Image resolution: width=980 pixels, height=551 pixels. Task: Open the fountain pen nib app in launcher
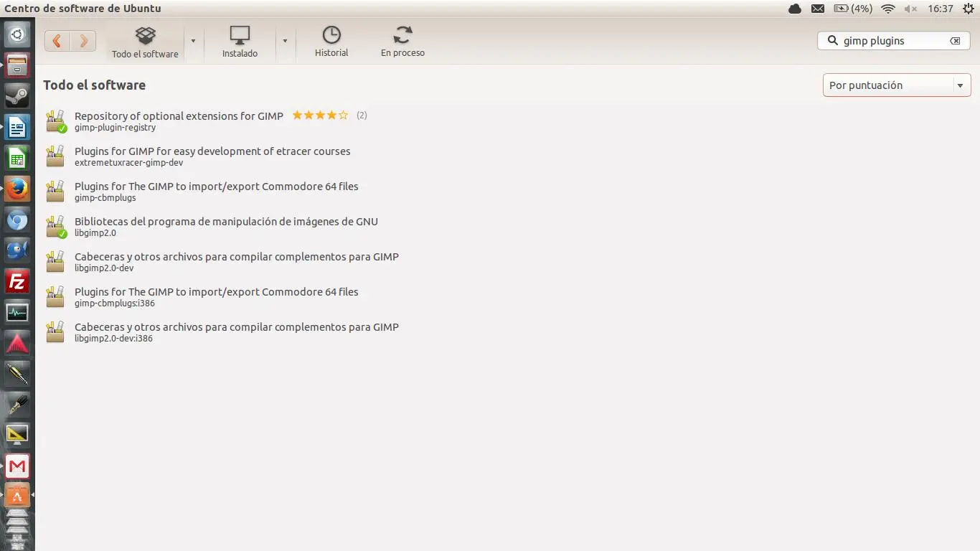[17, 405]
